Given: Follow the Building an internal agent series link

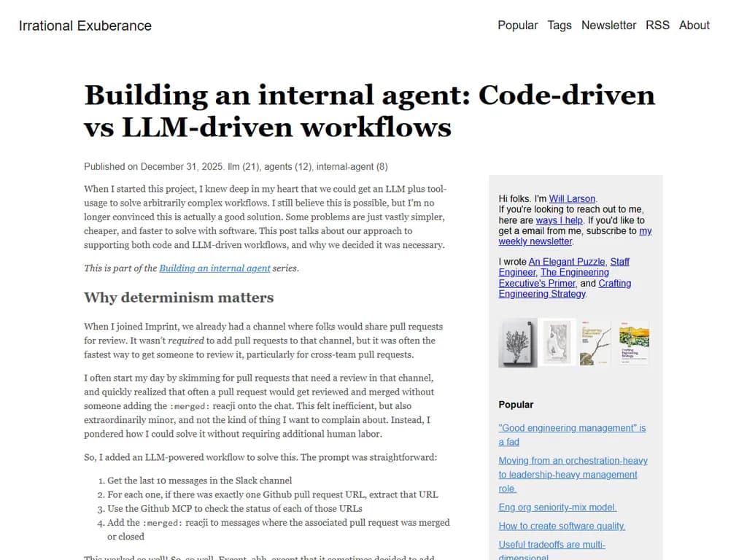Looking at the screenshot, I should click(x=214, y=268).
